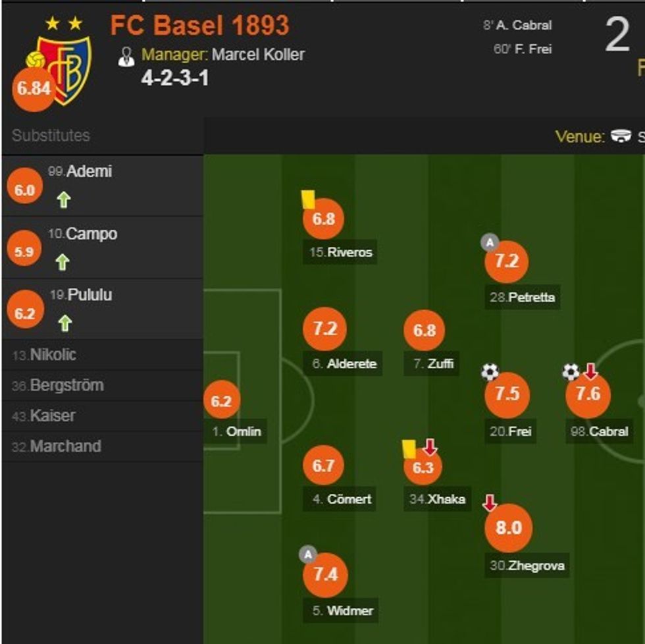
Task: Click Ademi's green substituted-on arrow
Action: 63,200
